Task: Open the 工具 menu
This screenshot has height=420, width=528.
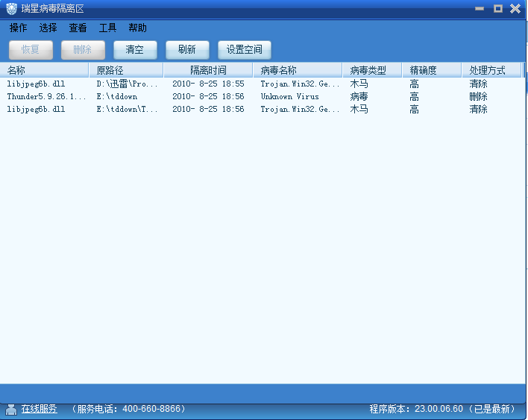Action: [107, 28]
